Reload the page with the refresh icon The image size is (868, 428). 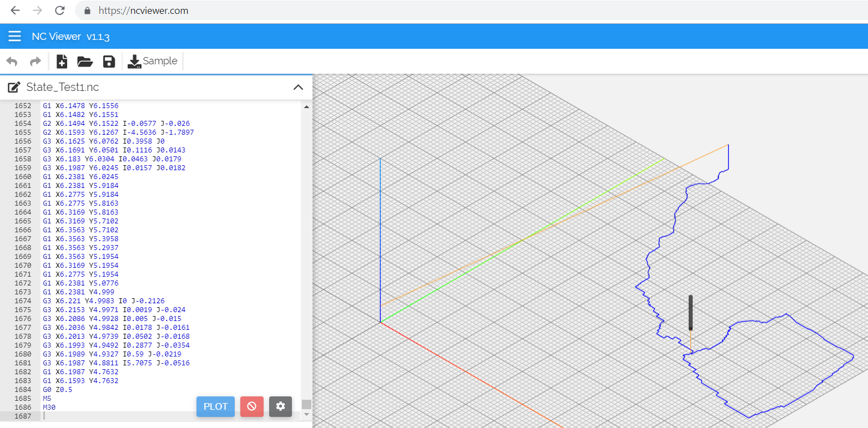pyautogui.click(x=60, y=11)
